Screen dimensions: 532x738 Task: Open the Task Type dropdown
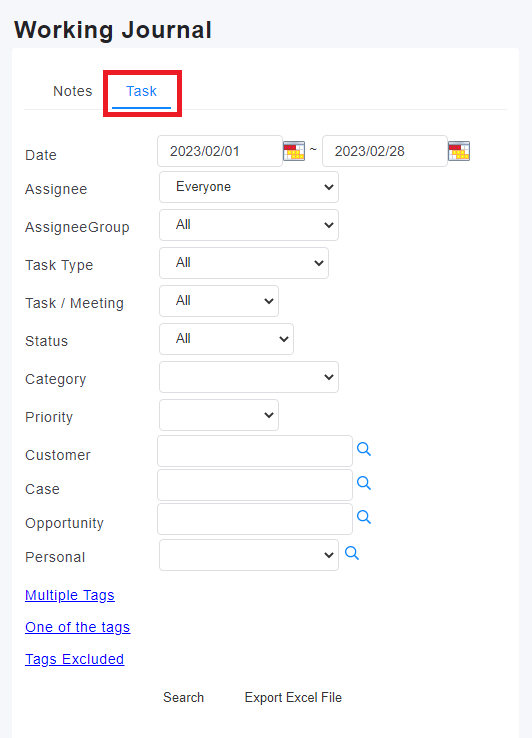[x=244, y=263]
